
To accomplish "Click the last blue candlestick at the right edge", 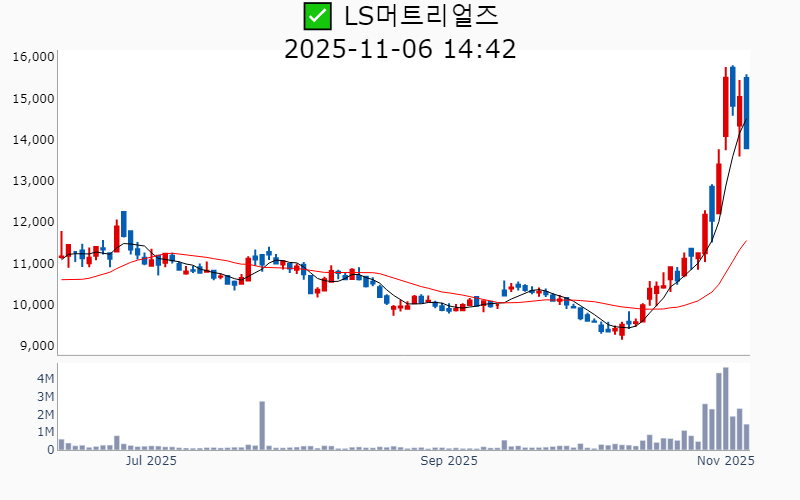I will [x=746, y=112].
